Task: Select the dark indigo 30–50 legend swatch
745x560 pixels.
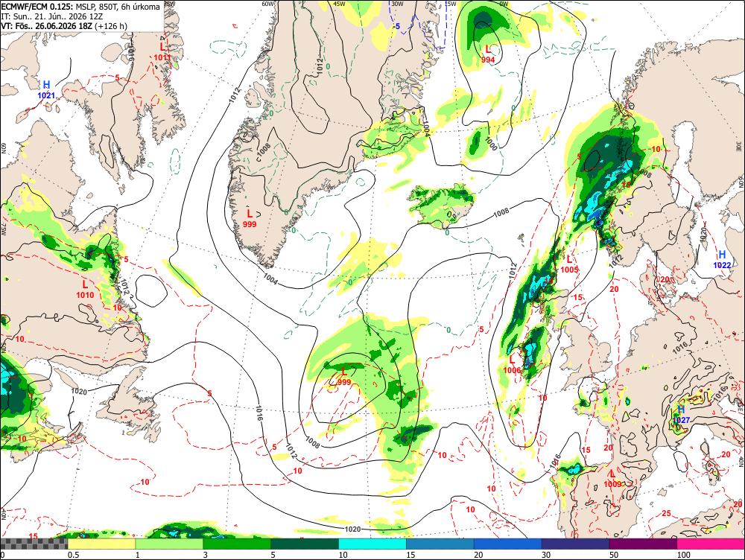Action: click(575, 544)
